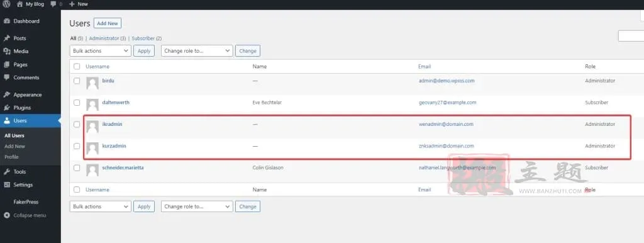Open the kurzadmin username link
Screen dimensions: 644x243
114,146
